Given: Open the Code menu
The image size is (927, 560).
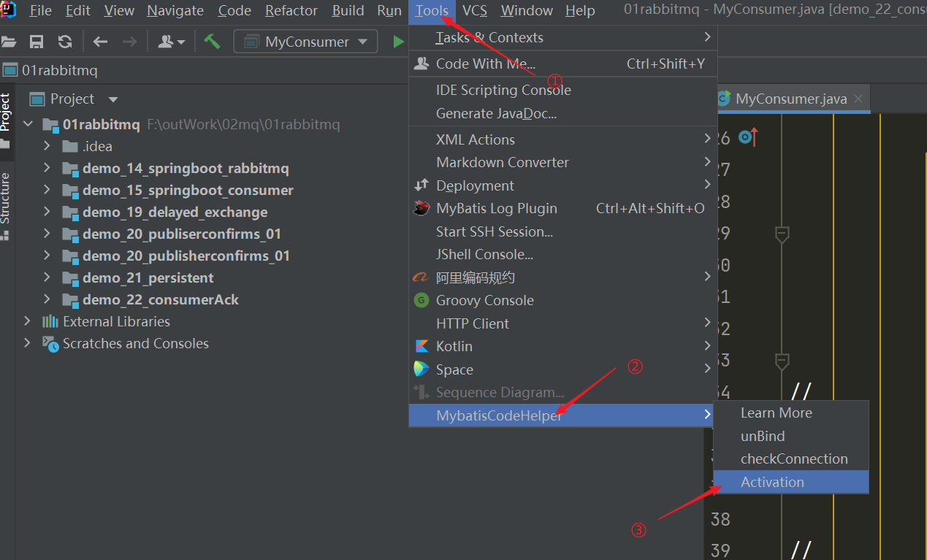Looking at the screenshot, I should click(234, 10).
